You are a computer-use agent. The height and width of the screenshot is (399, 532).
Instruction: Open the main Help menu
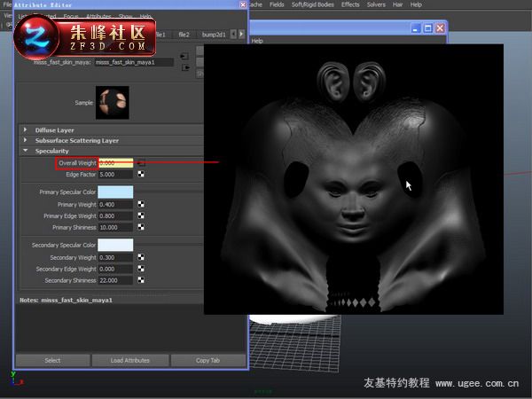click(x=416, y=4)
